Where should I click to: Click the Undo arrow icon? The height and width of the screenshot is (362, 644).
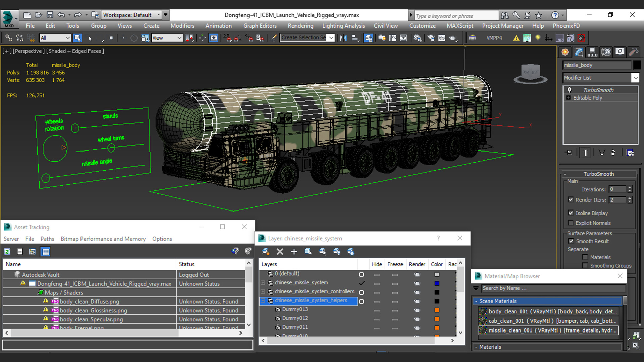(x=61, y=15)
